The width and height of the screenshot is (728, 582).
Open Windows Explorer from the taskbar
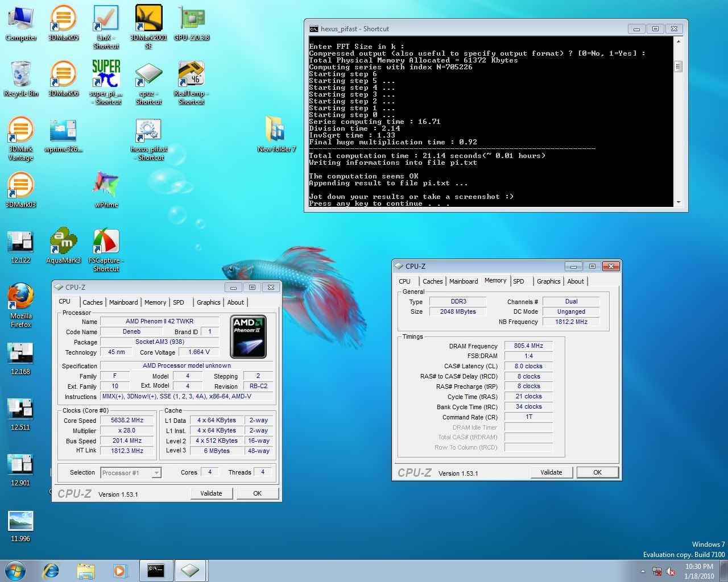[x=86, y=571]
